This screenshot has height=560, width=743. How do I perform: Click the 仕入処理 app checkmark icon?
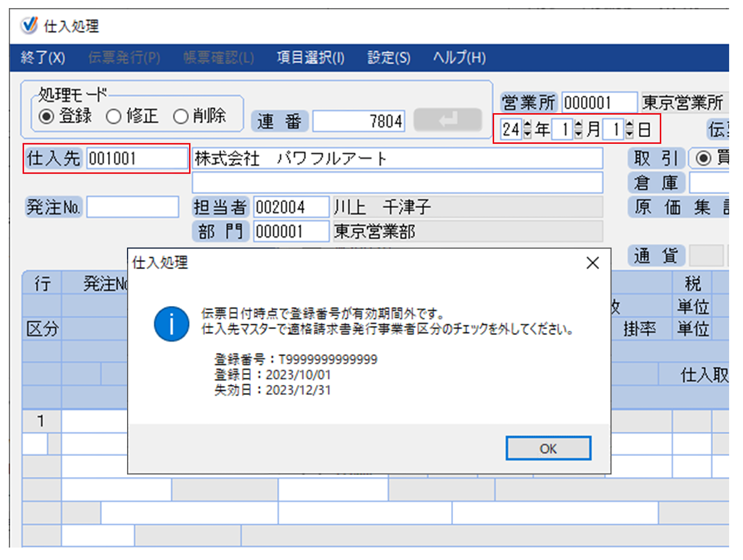tap(29, 26)
